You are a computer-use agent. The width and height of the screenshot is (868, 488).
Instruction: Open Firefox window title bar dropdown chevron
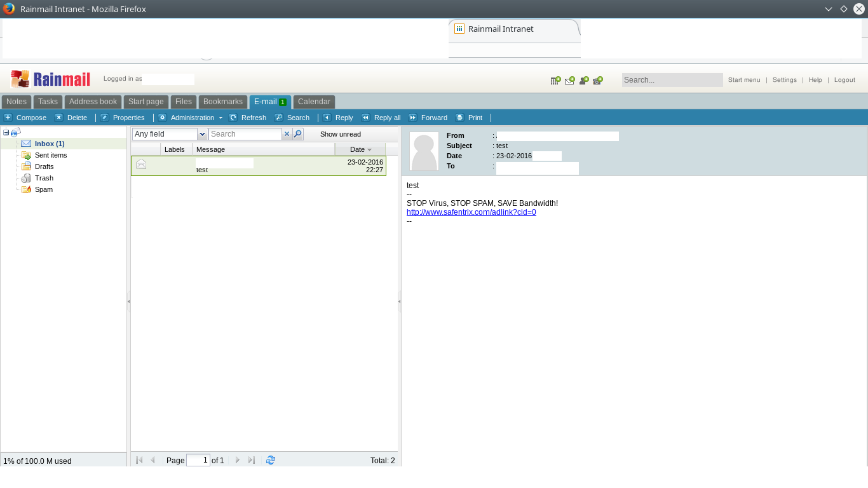click(829, 9)
